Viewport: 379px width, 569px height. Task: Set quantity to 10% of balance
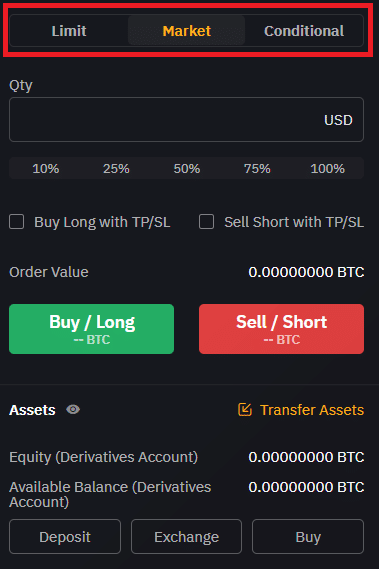click(x=46, y=168)
